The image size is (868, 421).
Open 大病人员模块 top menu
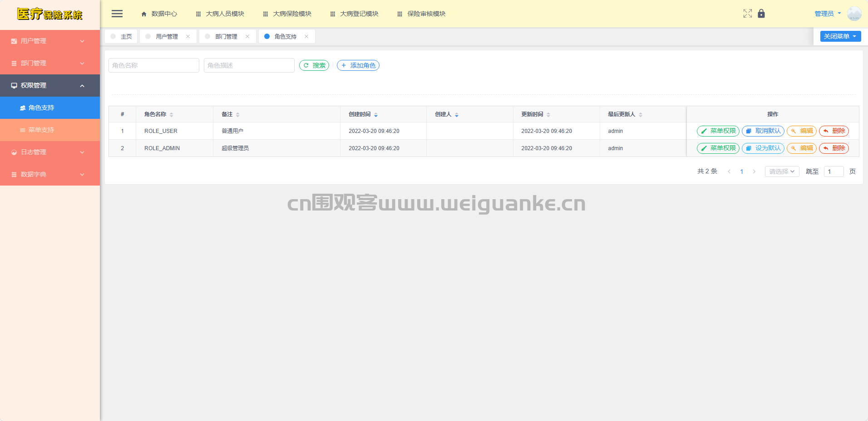point(220,14)
